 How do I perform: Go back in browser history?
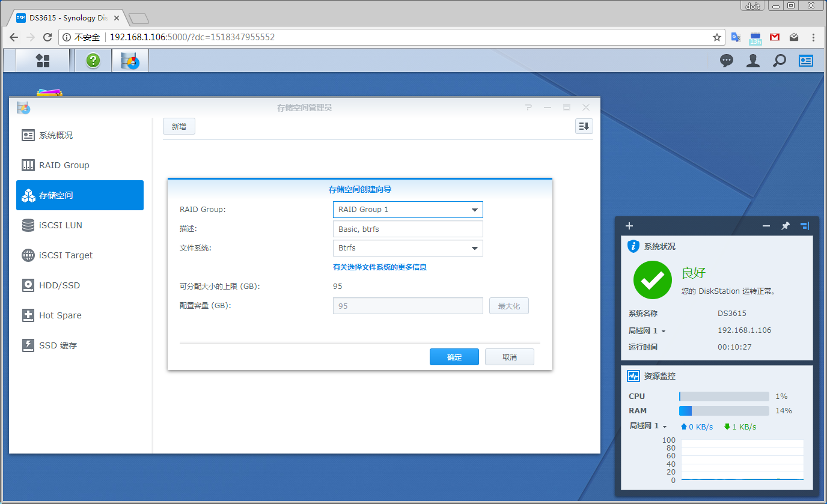[x=14, y=37]
